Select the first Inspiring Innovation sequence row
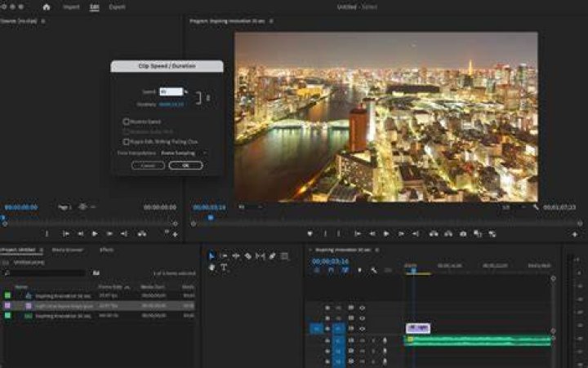588x368 pixels. pyautogui.click(x=98, y=295)
